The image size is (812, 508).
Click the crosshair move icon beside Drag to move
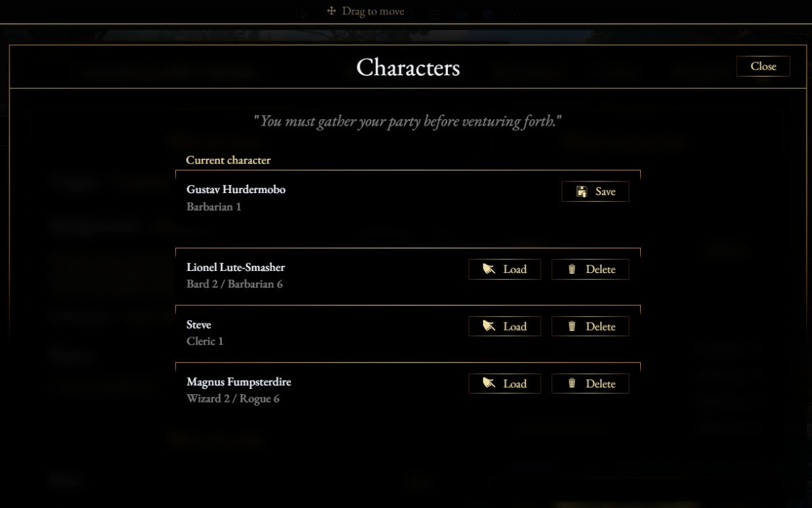(x=331, y=11)
